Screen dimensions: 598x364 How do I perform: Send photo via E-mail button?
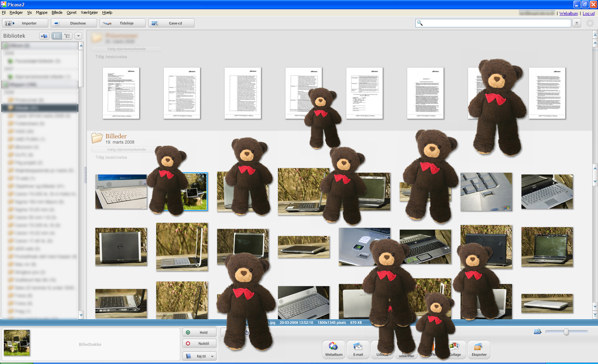[x=358, y=349]
